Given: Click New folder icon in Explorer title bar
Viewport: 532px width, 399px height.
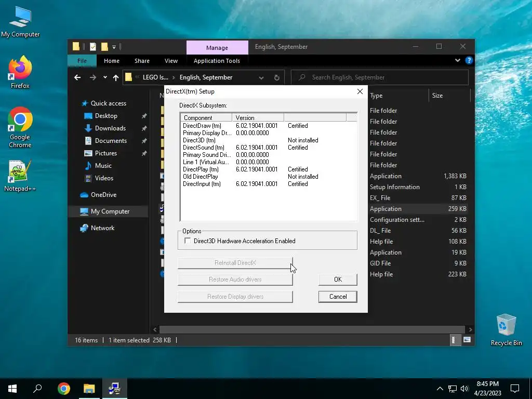Looking at the screenshot, I should click(x=104, y=46).
